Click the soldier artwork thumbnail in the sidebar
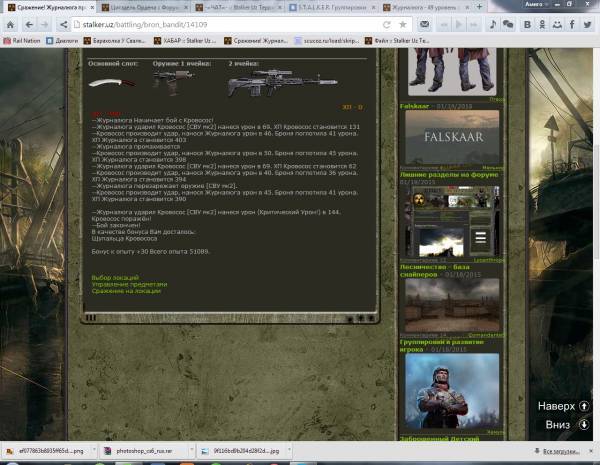This screenshot has height=465, width=600. pyautogui.click(x=452, y=390)
